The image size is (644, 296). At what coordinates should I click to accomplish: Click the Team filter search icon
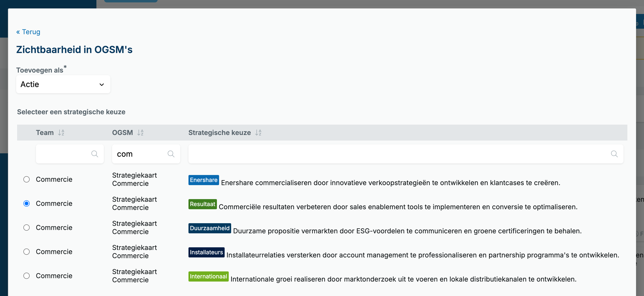pos(95,154)
